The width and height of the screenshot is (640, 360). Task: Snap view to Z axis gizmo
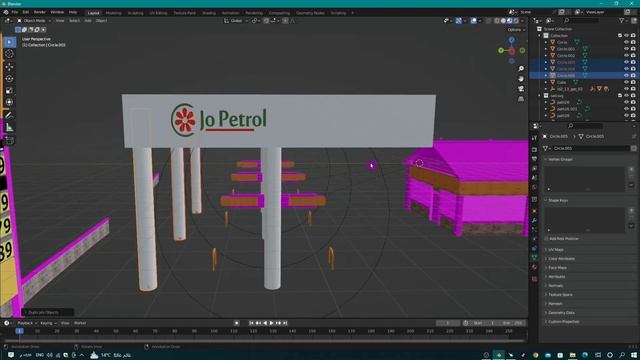[511, 40]
